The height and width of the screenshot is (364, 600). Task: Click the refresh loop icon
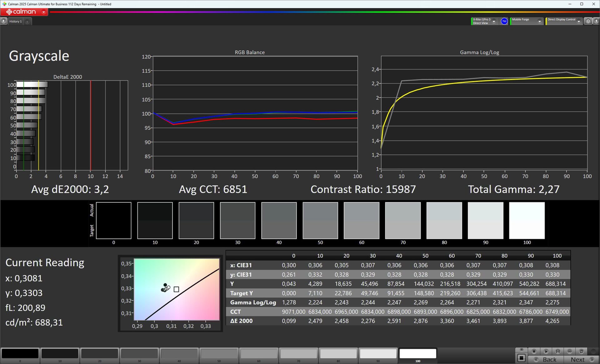tap(582, 351)
